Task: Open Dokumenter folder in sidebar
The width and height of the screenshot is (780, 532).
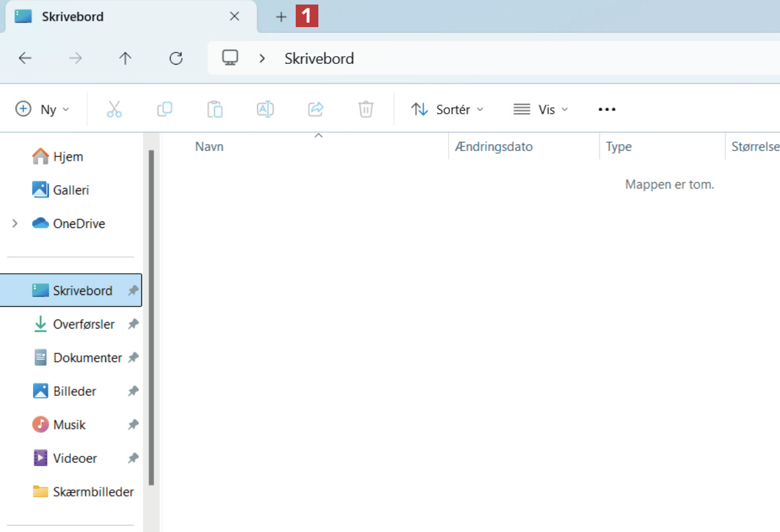Action: tap(87, 358)
